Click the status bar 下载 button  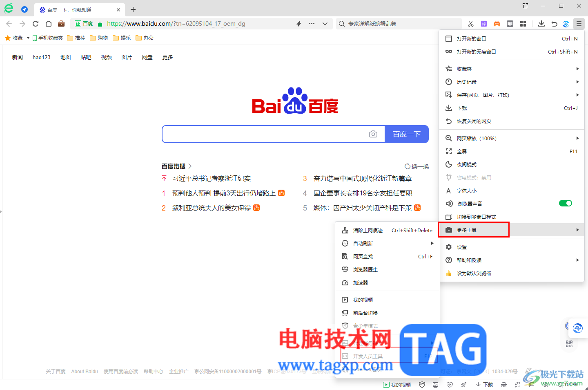tap(484, 385)
